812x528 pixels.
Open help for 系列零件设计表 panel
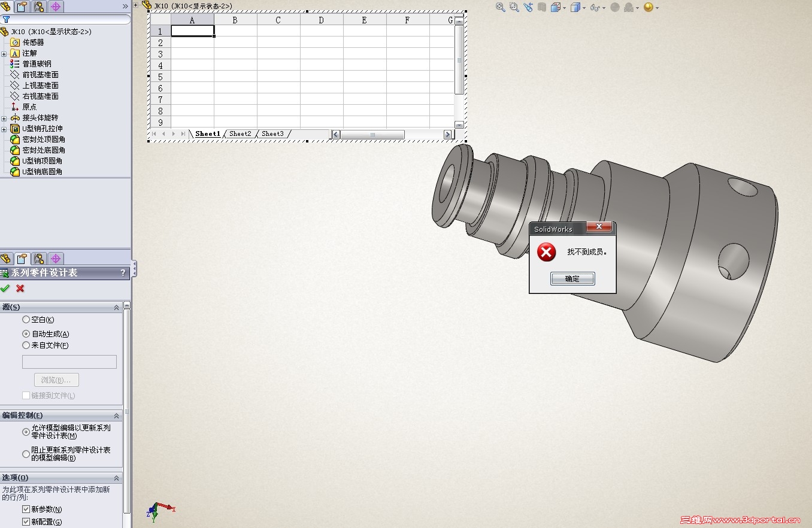(x=123, y=273)
